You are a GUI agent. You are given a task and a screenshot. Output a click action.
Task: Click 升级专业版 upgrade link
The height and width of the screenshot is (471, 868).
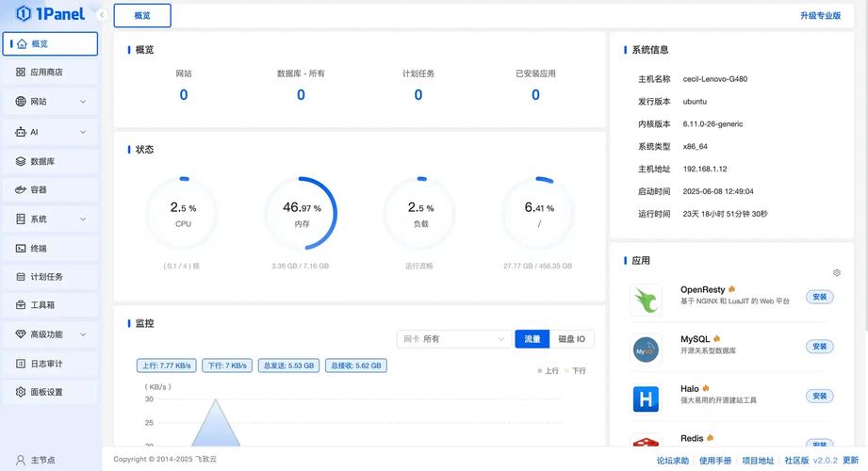(820, 15)
